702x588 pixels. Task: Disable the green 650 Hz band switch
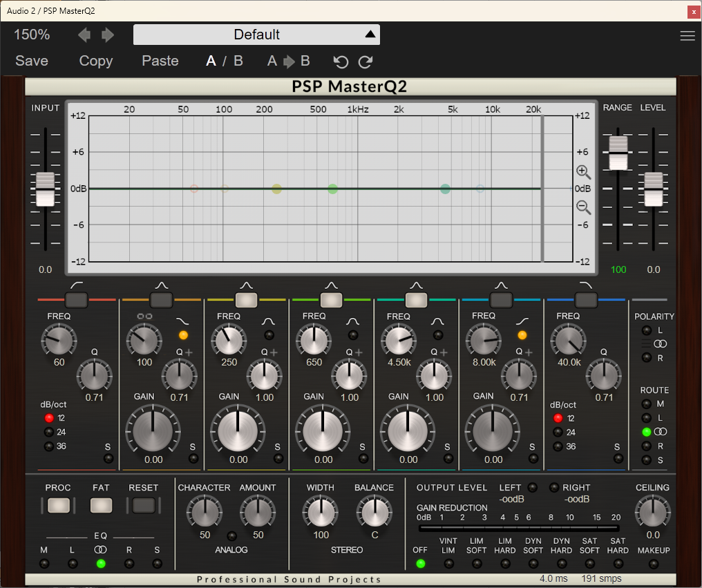click(x=331, y=300)
